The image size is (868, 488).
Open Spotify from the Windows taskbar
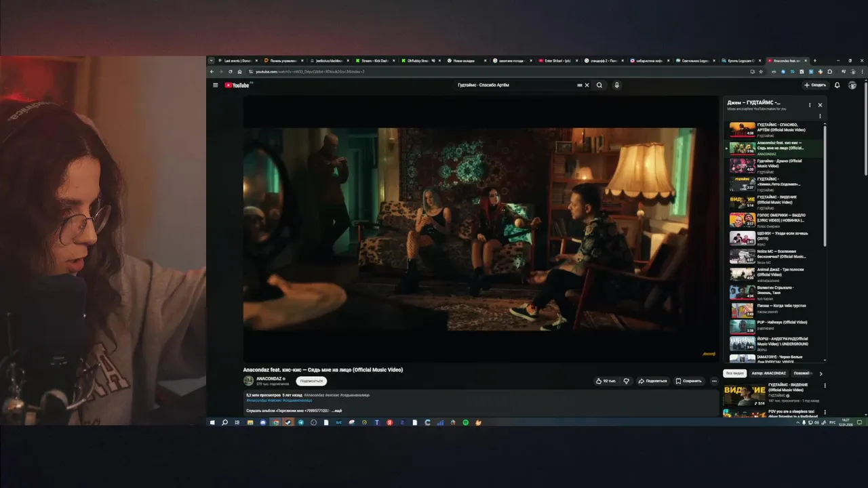tap(466, 422)
